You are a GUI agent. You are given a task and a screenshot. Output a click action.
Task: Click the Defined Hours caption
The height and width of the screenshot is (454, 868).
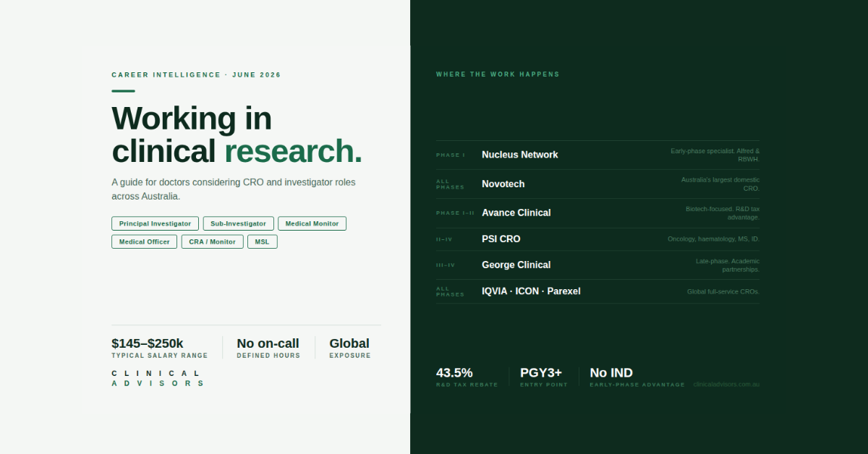(x=268, y=356)
